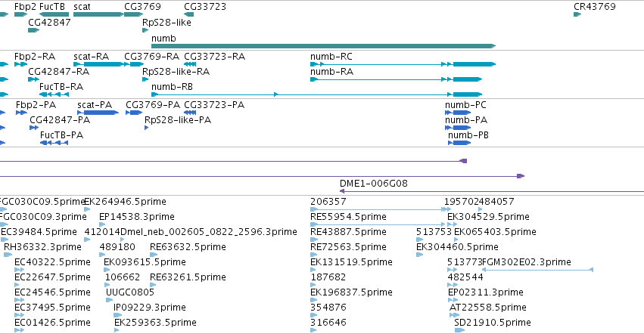Click the UUGC0805 EST feature
Viewport: 644px width, 334px height.
point(109,300)
